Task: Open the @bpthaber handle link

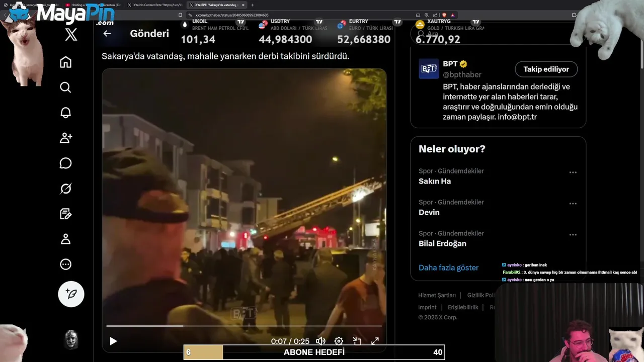Action: pyautogui.click(x=462, y=74)
